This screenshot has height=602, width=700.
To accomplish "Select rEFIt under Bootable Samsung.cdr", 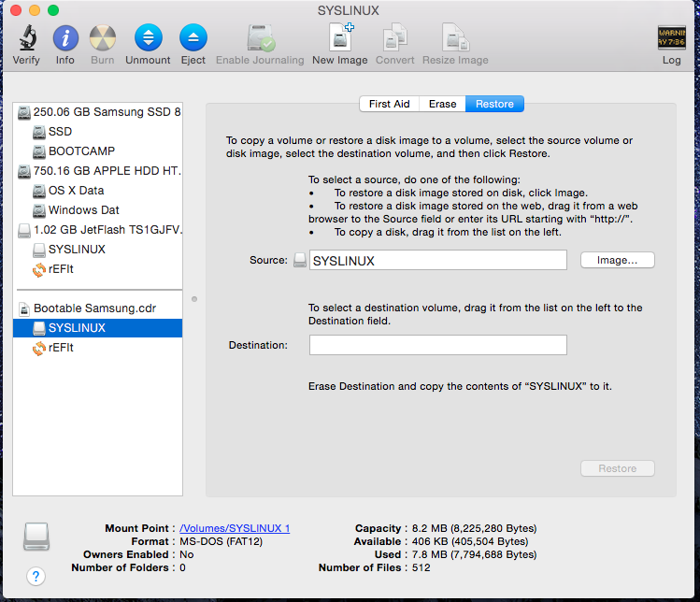I will (x=97, y=348).
